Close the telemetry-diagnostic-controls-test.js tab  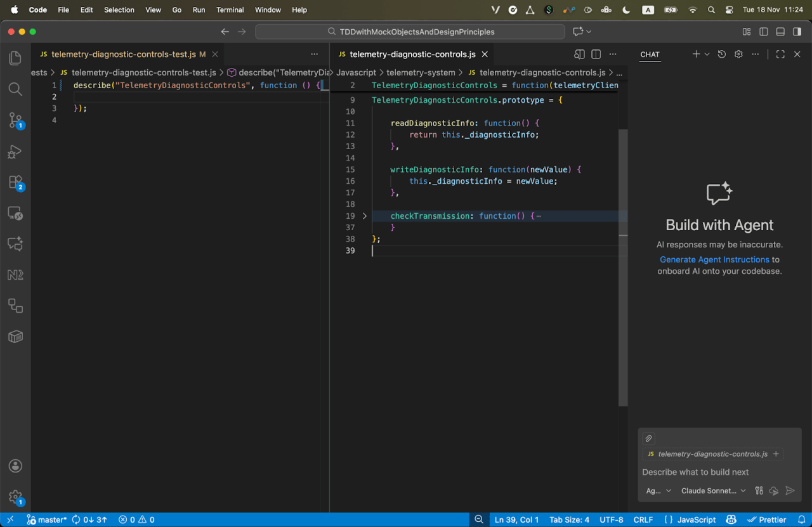tap(215, 55)
